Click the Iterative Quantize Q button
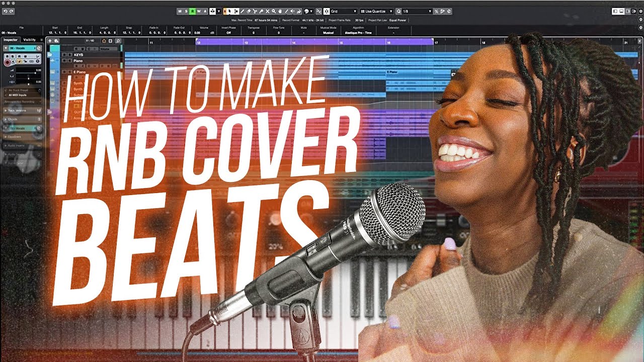 [x=398, y=11]
